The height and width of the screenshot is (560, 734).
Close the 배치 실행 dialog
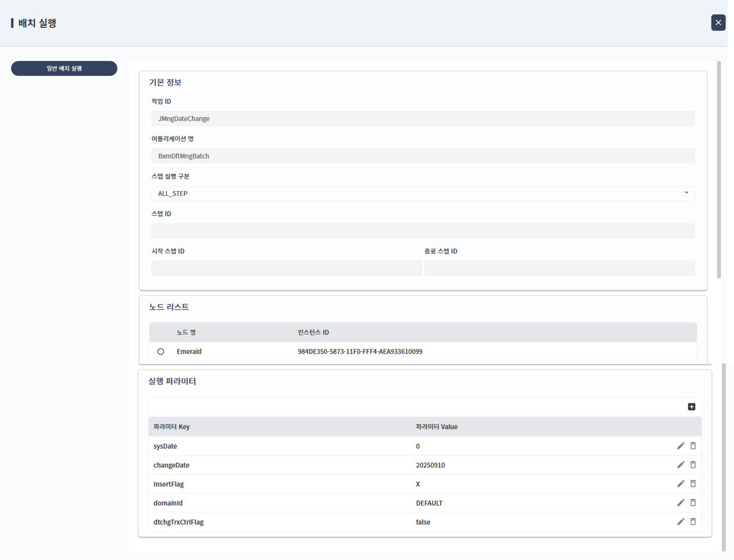(718, 23)
